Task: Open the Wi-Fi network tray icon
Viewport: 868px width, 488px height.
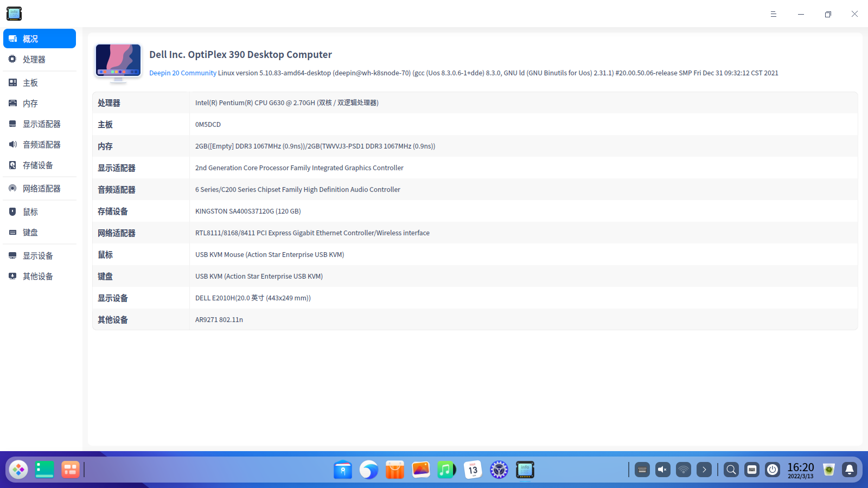Action: coord(684,470)
